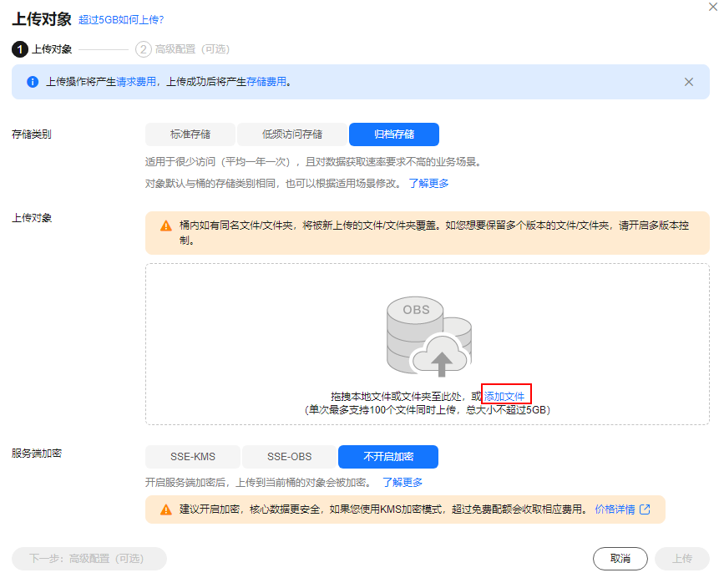Click the 存储类别 label
The height and width of the screenshot is (588, 724).
(32, 134)
